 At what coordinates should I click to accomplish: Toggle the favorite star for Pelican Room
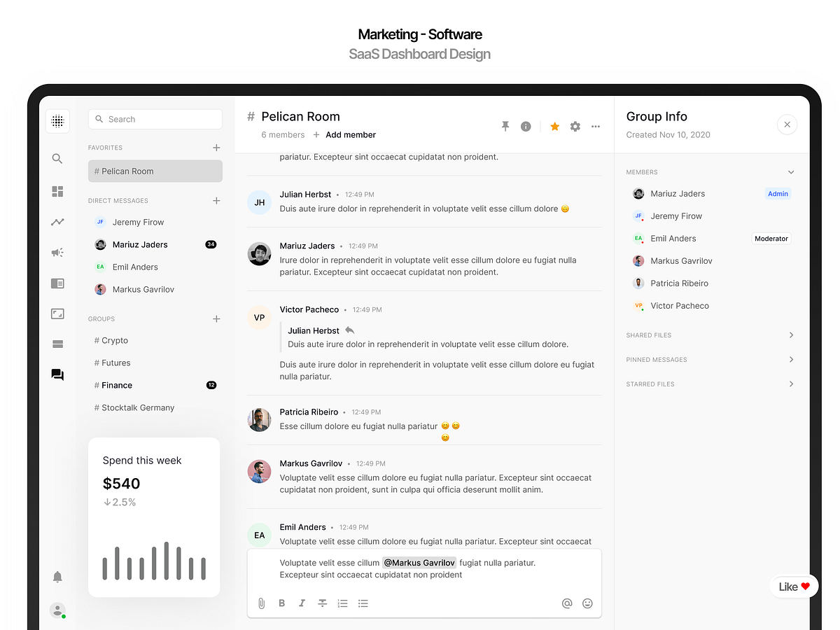click(x=554, y=126)
